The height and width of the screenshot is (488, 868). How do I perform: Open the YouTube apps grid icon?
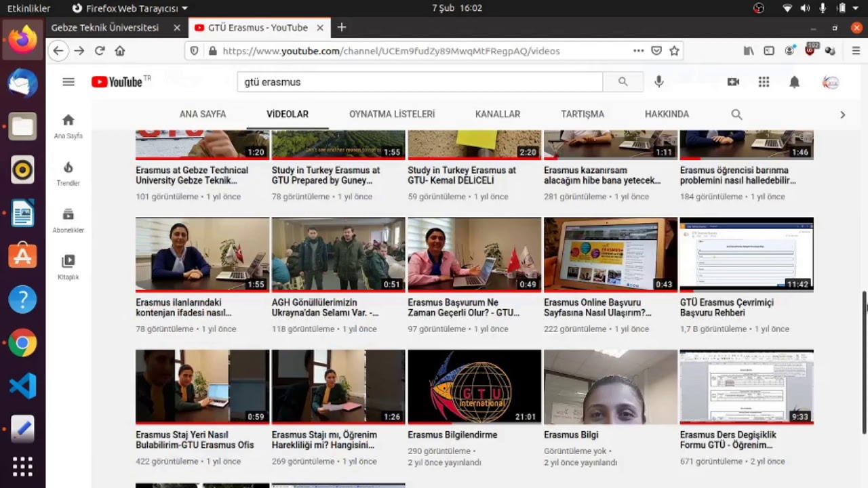tap(764, 82)
